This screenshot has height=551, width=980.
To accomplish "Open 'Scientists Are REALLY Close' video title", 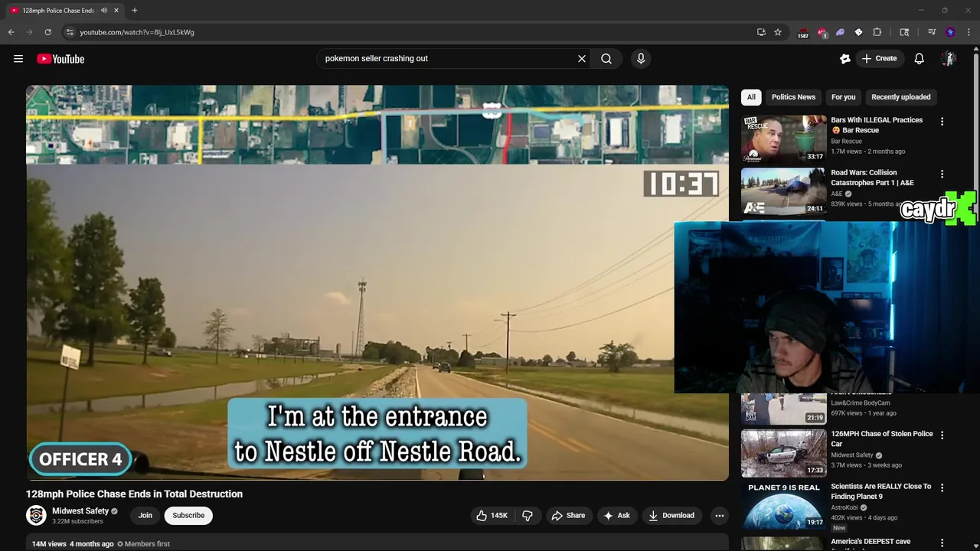I will [881, 491].
